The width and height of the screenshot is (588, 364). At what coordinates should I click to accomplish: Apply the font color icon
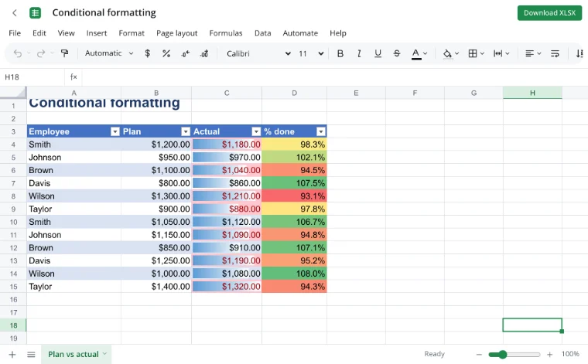[416, 54]
